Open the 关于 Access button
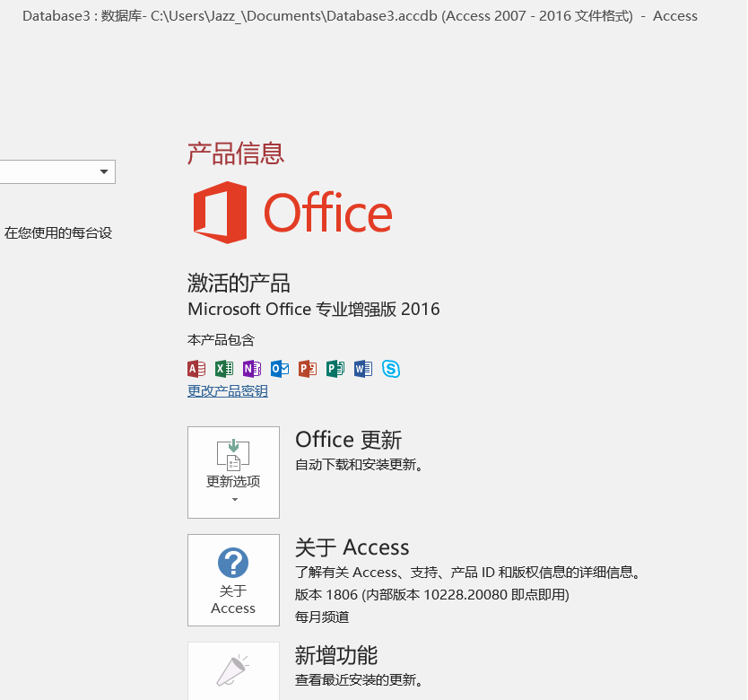The width and height of the screenshot is (748, 700). point(233,580)
